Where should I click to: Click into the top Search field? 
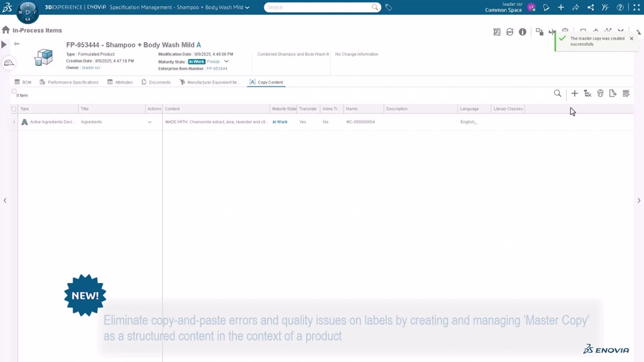click(x=318, y=7)
